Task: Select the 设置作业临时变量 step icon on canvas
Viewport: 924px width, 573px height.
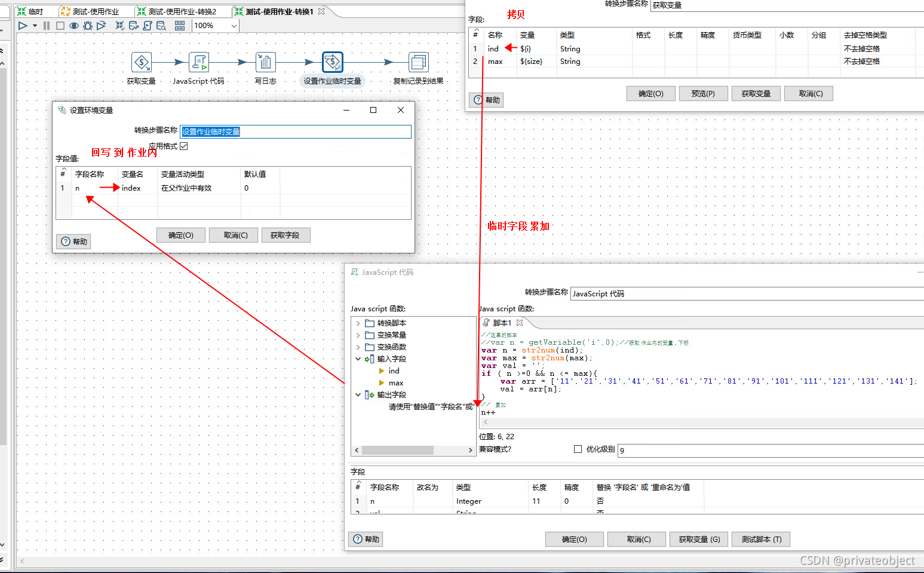Action: (333, 62)
